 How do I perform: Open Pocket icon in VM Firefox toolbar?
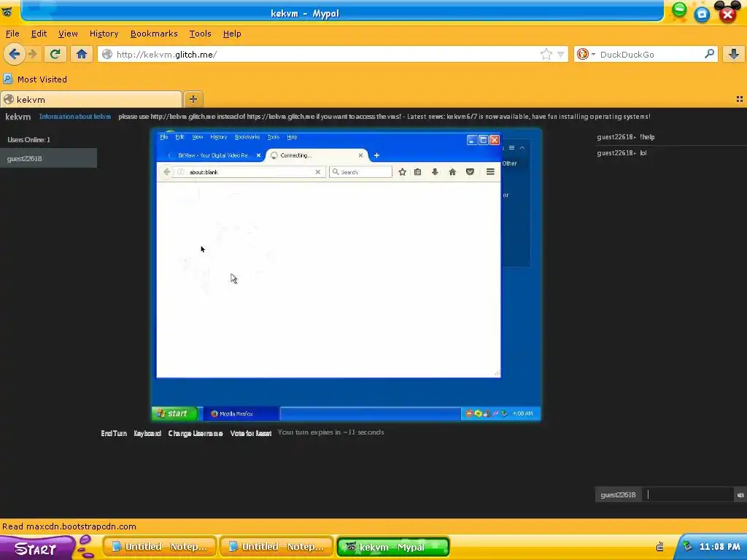tap(471, 172)
